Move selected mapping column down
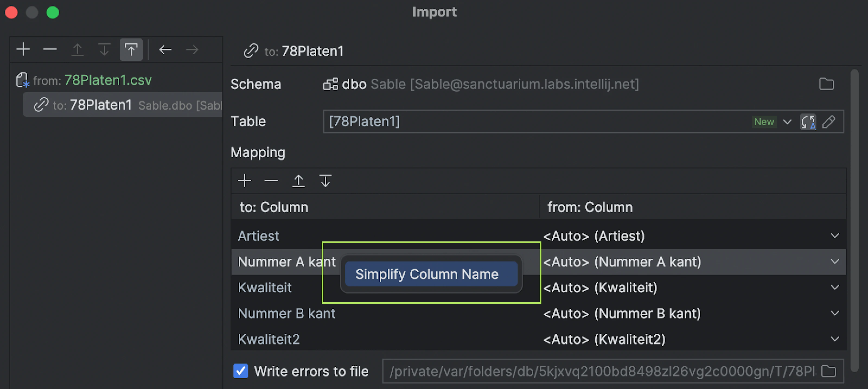 pyautogui.click(x=325, y=181)
